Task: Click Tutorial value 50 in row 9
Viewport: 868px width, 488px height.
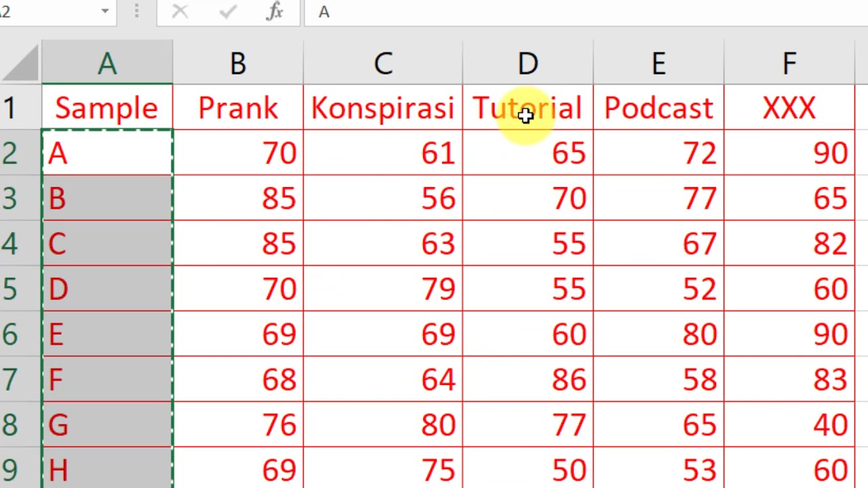Action: click(528, 468)
